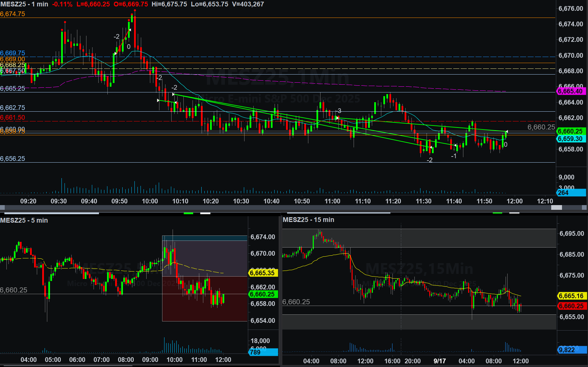Select the MESZ25 - 1 min chart title
This screenshot has width=588, height=367.
[24, 4]
